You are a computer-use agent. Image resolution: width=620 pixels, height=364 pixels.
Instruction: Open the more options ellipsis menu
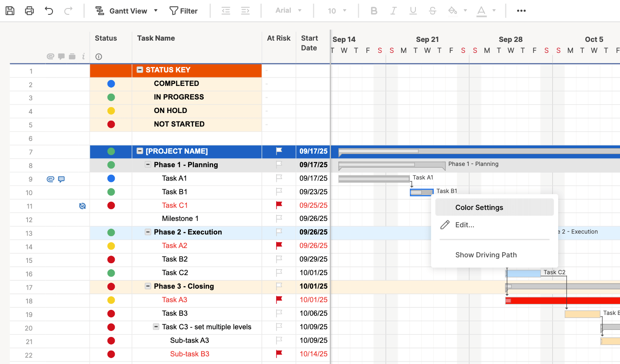pos(521,11)
